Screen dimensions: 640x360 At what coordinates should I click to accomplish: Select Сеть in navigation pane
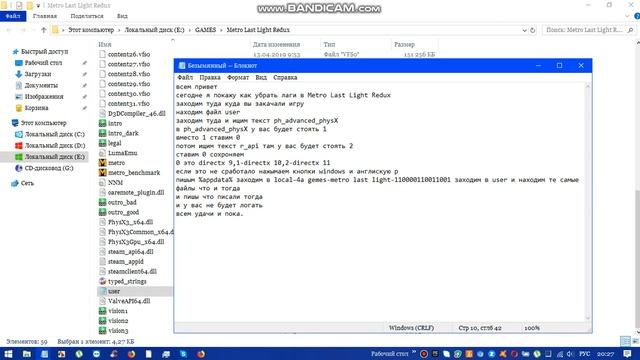pos(27,183)
